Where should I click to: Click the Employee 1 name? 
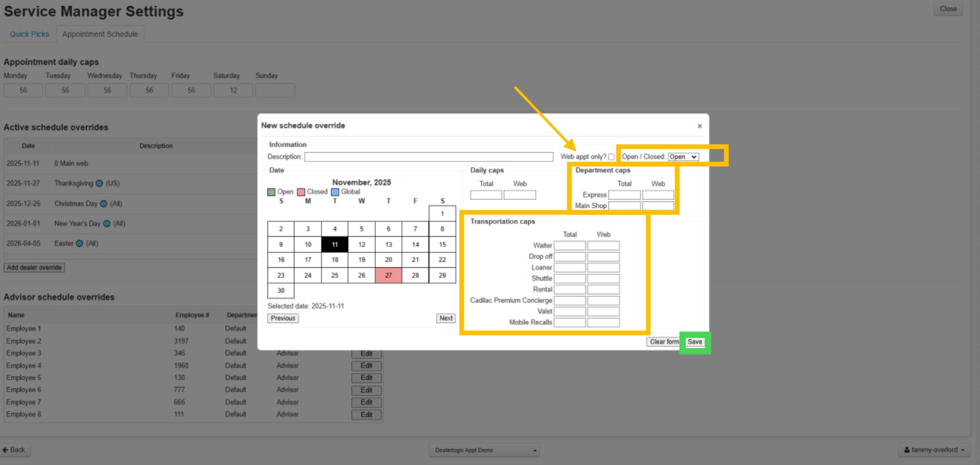[x=24, y=329]
